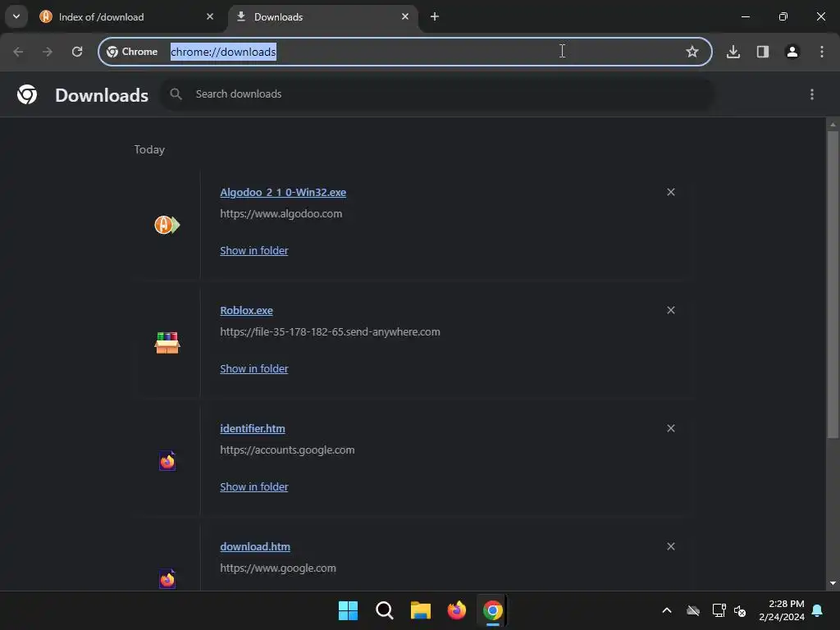Click the https://www.google.com source URL
This screenshot has height=630, width=840.
pyautogui.click(x=277, y=568)
